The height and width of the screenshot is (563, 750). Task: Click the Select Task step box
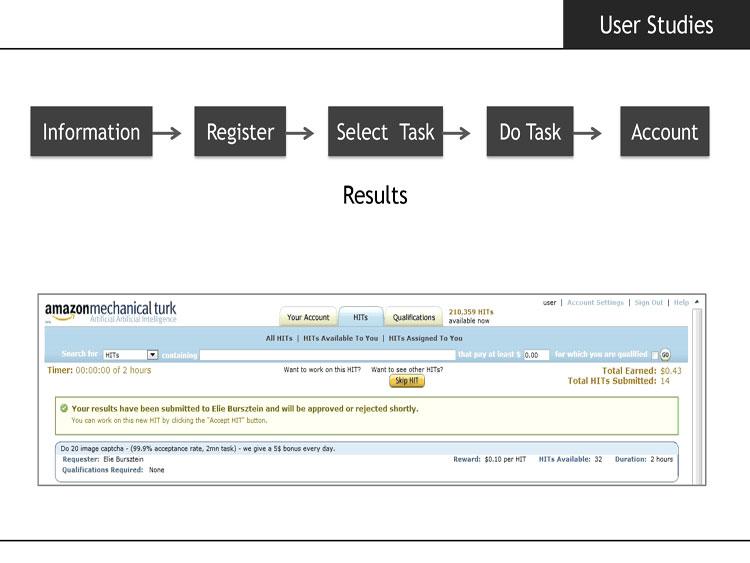pyautogui.click(x=385, y=132)
